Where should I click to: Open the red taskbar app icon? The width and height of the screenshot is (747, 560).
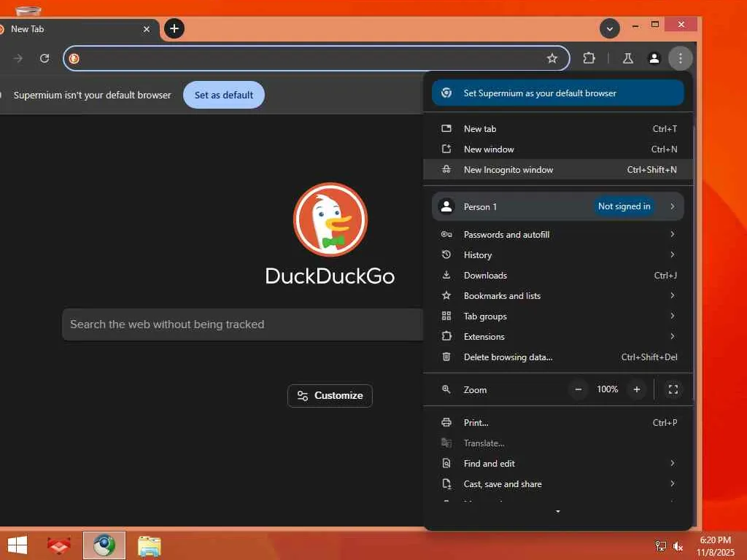(x=59, y=545)
